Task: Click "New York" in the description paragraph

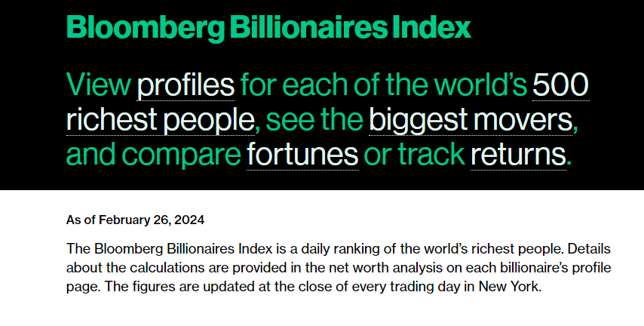Action: [x=508, y=286]
